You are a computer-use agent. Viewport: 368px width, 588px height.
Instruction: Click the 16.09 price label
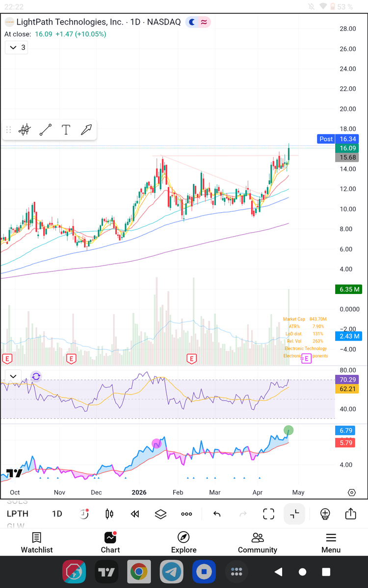point(348,148)
